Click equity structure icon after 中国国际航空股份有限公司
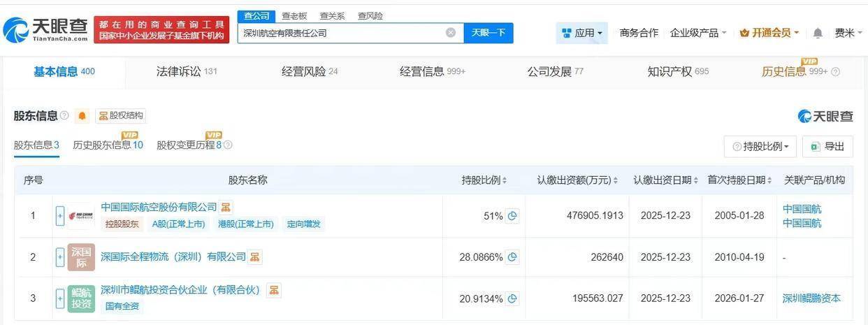Screen dimensions: 868x325 [226, 208]
